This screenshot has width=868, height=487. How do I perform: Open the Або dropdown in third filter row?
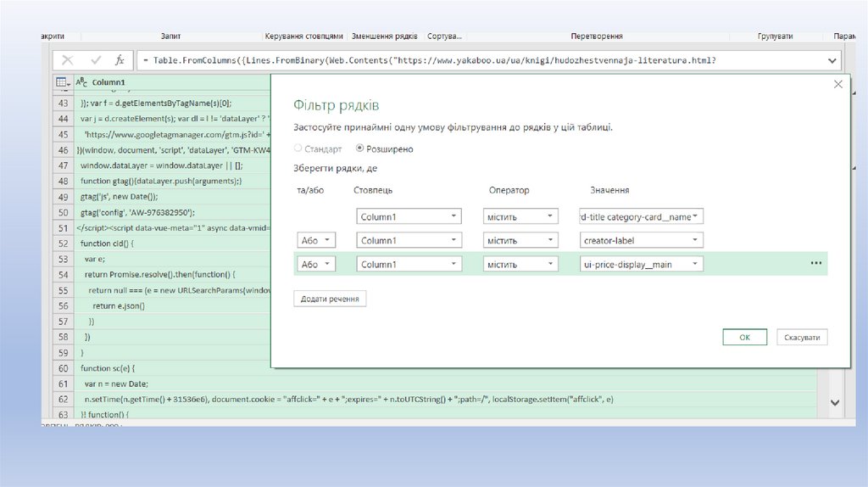coord(316,264)
